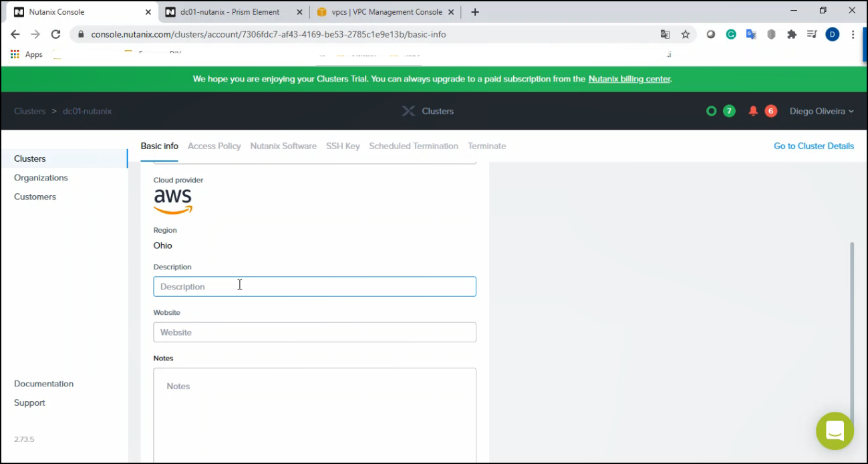
Task: Click the green status circle indicator
Action: pyautogui.click(x=711, y=111)
